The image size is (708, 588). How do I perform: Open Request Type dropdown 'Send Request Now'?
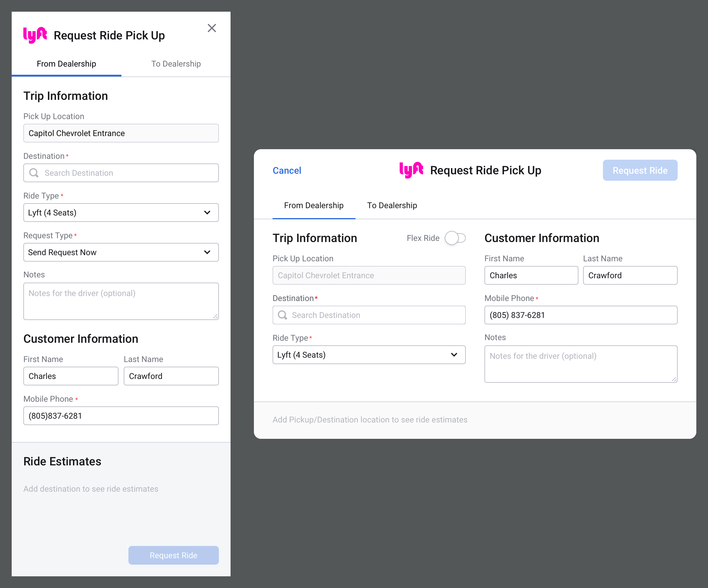(121, 252)
